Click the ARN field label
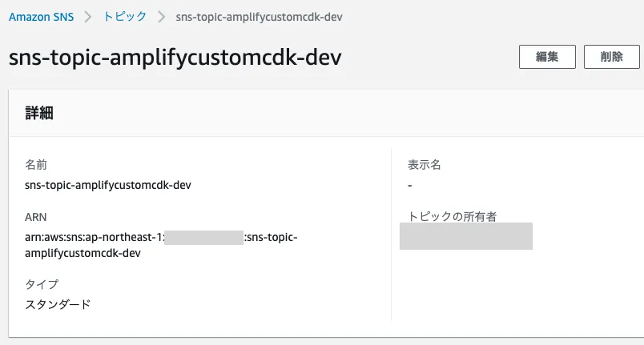This screenshot has width=644, height=345. coord(36,217)
